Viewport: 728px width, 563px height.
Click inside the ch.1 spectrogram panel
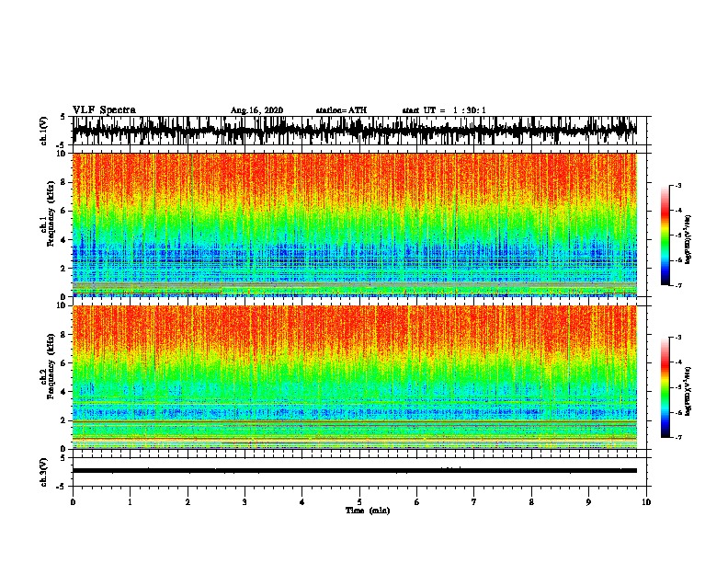click(354, 224)
